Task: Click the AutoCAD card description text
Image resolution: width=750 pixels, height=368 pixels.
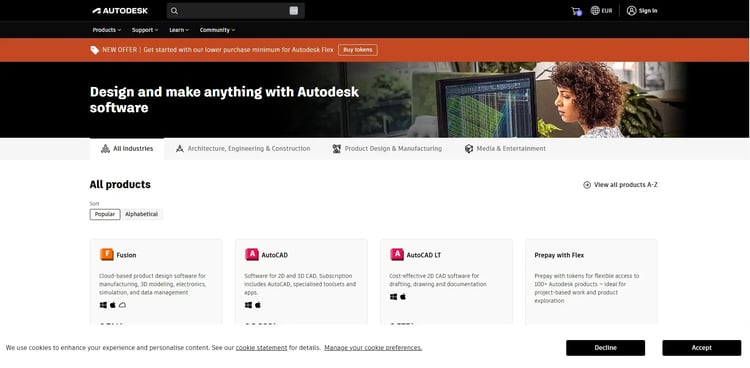Action: 300,284
